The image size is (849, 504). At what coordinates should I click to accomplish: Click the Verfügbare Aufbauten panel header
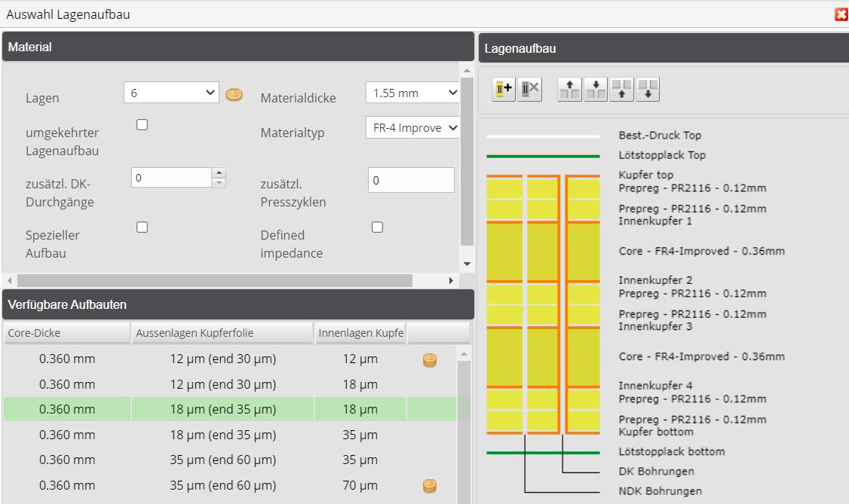pos(237,304)
